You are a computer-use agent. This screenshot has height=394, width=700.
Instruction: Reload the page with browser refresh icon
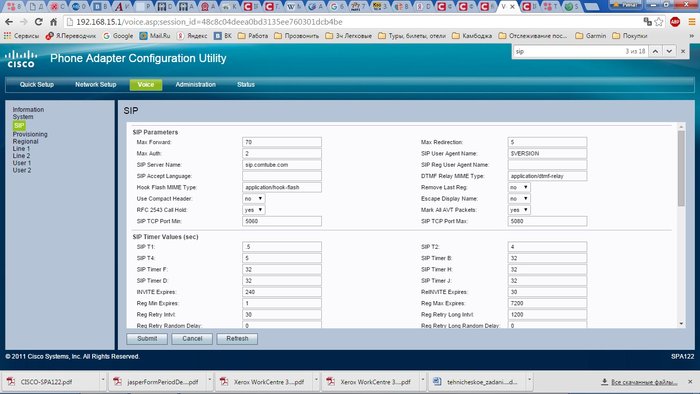(x=39, y=22)
